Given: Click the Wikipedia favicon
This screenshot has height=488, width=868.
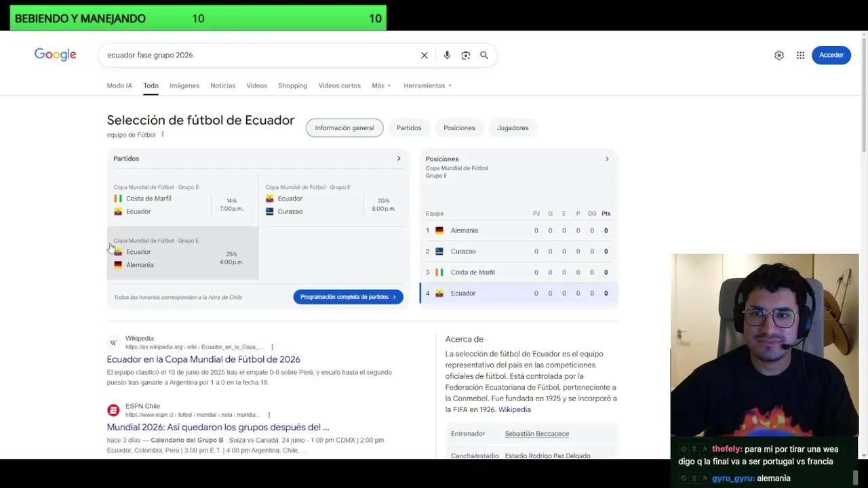Looking at the screenshot, I should 113,342.
